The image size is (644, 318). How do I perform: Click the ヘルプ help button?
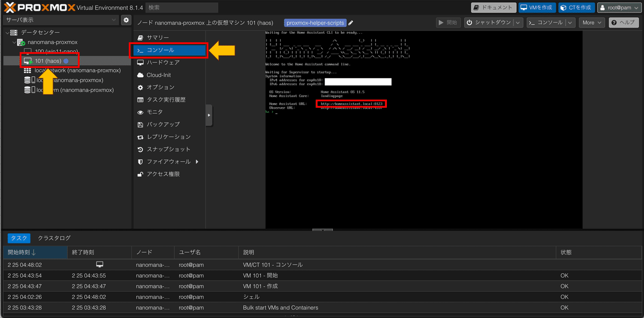624,23
